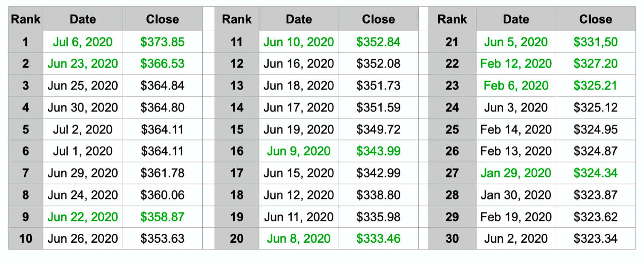644x261 pixels.
Task: Select the rank 16 cell
Action: coord(237,151)
